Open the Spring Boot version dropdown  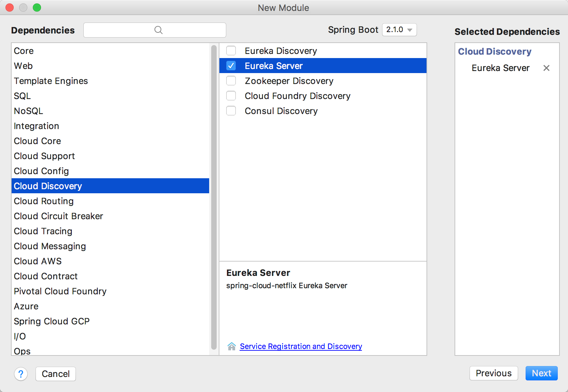click(400, 30)
